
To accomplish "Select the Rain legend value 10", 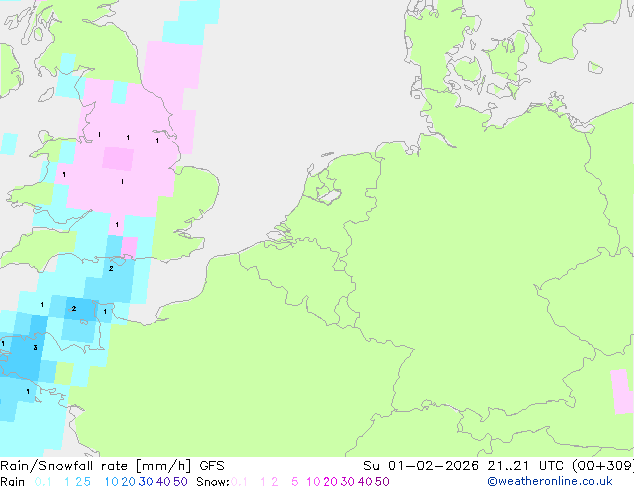I will (111, 482).
